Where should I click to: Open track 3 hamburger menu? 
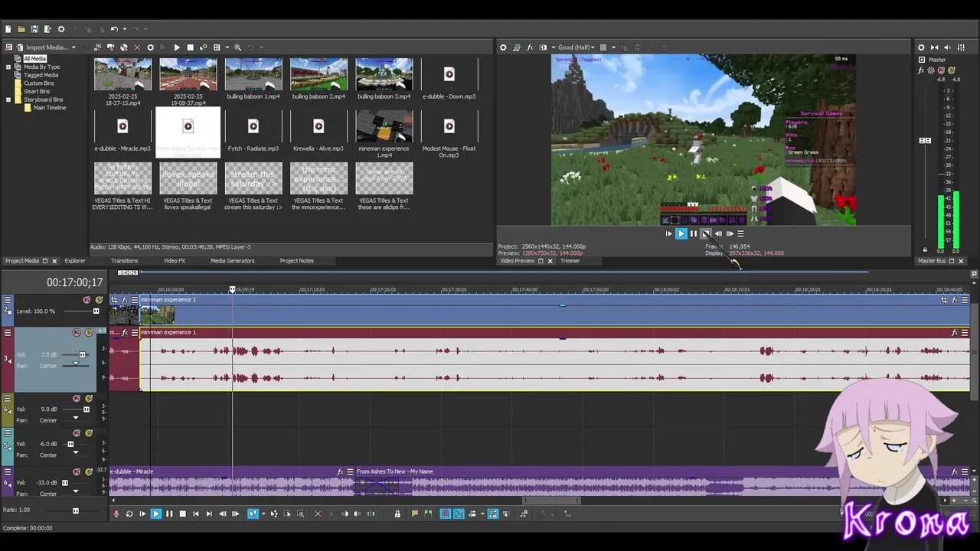[x=8, y=332]
